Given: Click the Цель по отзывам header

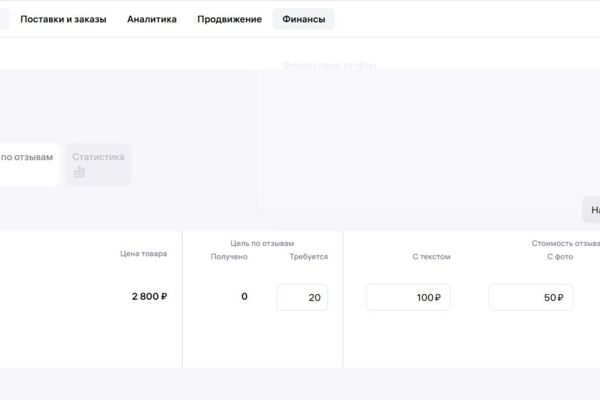Looking at the screenshot, I should click(262, 243).
